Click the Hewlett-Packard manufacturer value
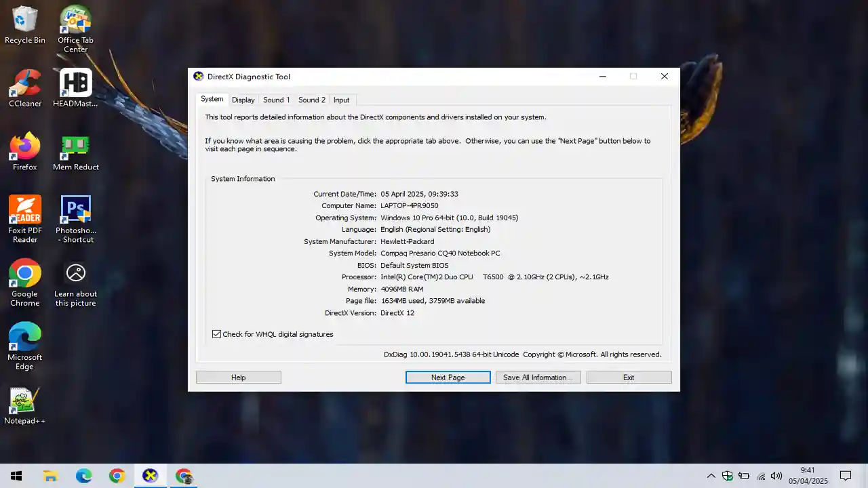This screenshot has width=868, height=488. [408, 241]
